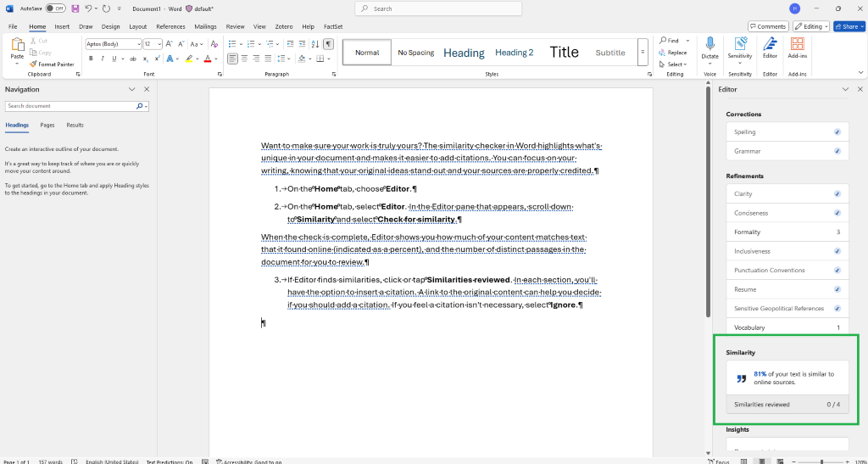The width and height of the screenshot is (868, 464).
Task: Open Inclusiveness refinement in Editor pane
Action: (787, 251)
